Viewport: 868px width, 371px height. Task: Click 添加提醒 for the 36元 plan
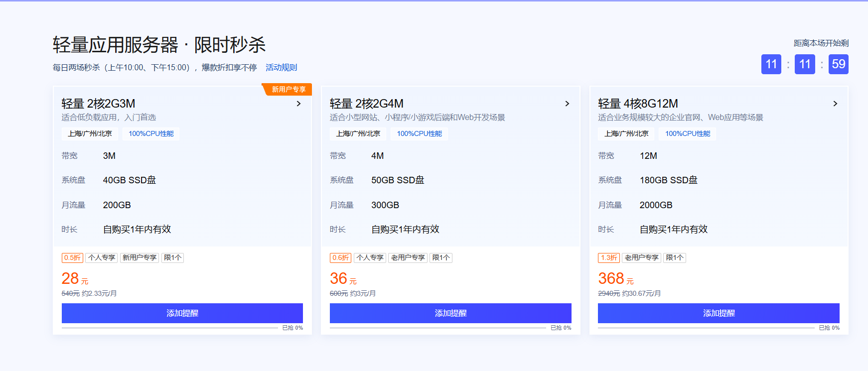(x=450, y=313)
